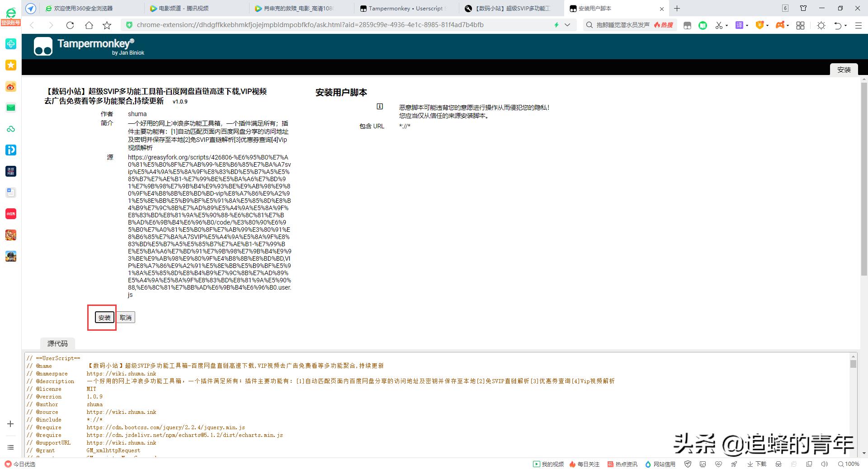
Task: Open the extensions grid icon in toolbar
Action: click(800, 25)
